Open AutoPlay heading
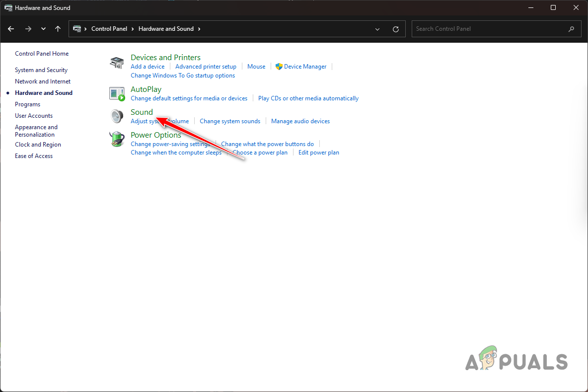588x392 pixels. pyautogui.click(x=146, y=89)
